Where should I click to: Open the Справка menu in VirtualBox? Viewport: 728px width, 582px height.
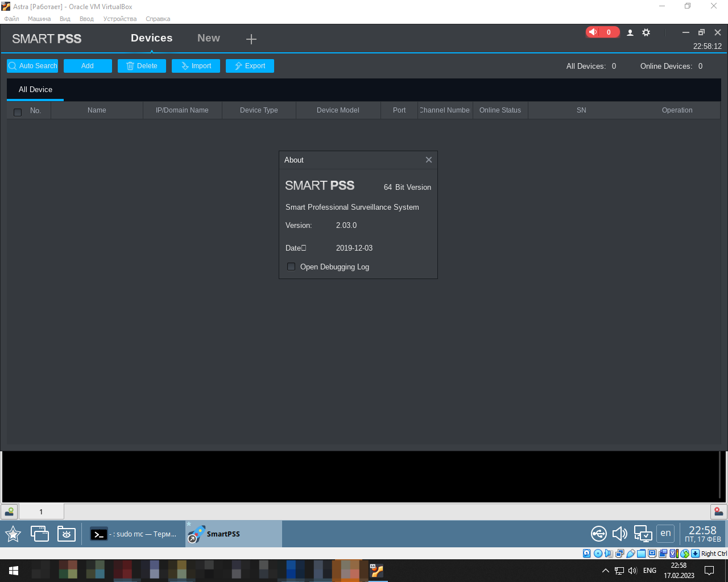[x=158, y=19]
